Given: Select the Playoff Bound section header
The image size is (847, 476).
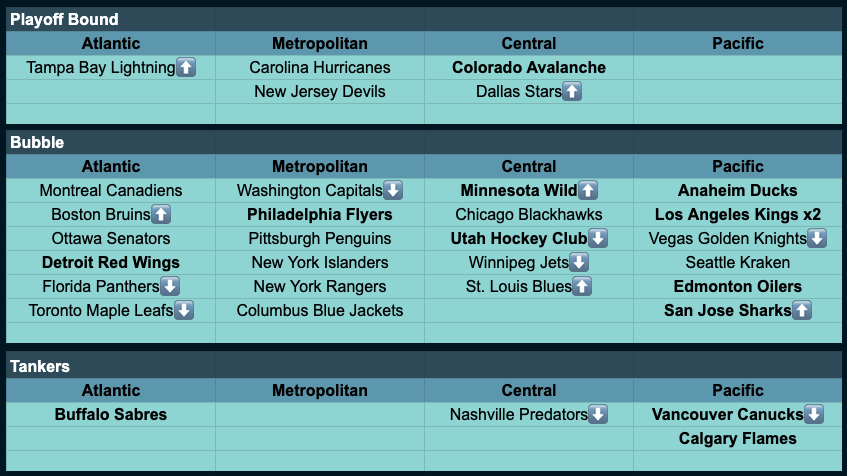Looking at the screenshot, I should [x=65, y=19].
